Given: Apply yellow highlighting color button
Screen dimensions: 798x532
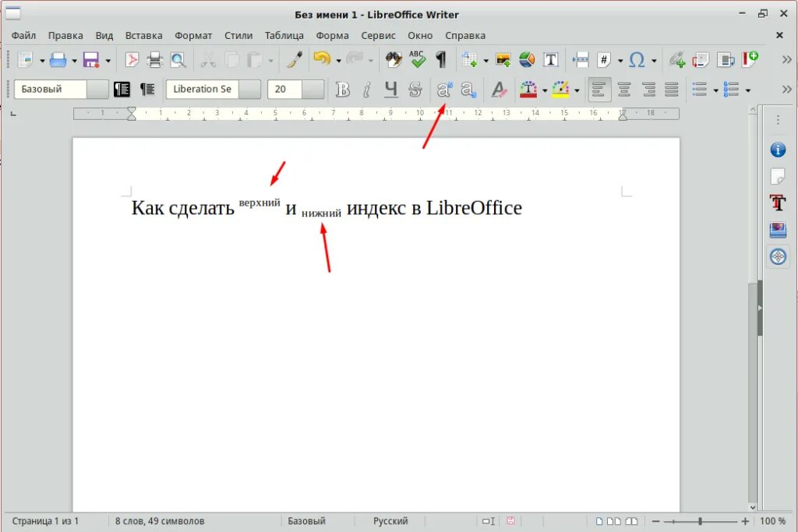Looking at the screenshot, I should pos(560,90).
